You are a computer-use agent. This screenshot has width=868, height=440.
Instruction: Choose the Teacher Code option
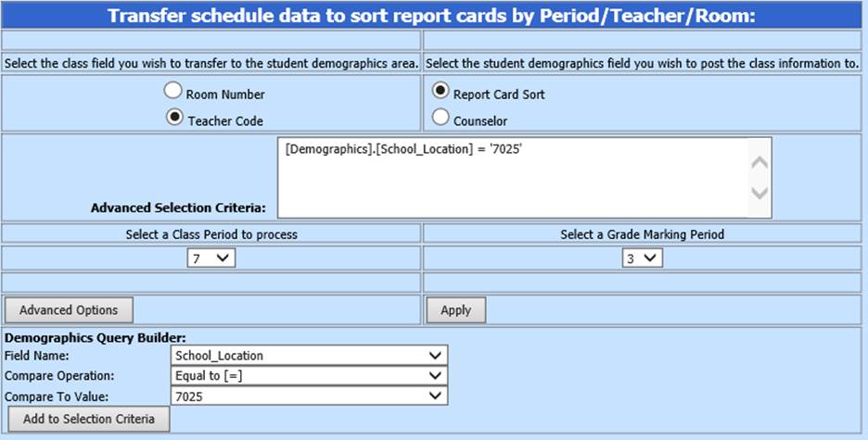pyautogui.click(x=173, y=119)
